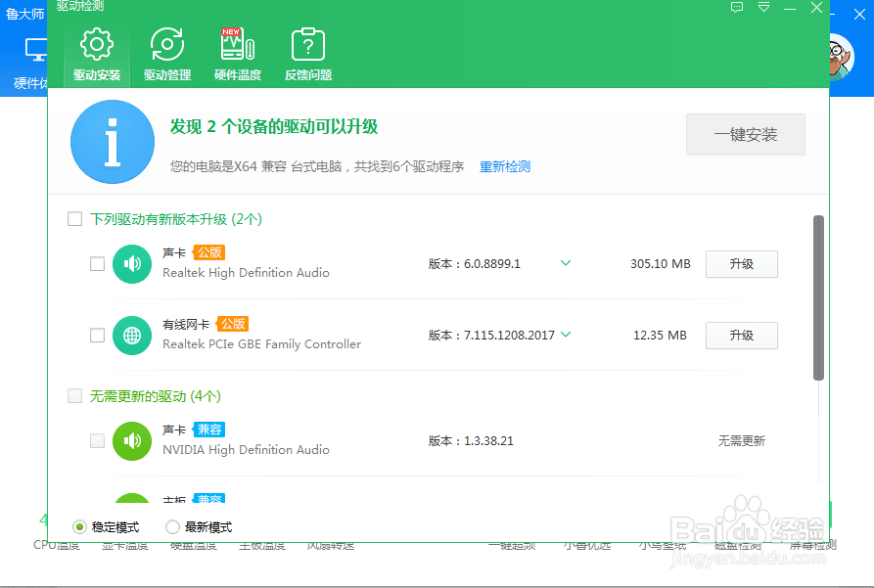The height and width of the screenshot is (588, 874).
Task: Click the 重新检测 link
Action: point(505,166)
